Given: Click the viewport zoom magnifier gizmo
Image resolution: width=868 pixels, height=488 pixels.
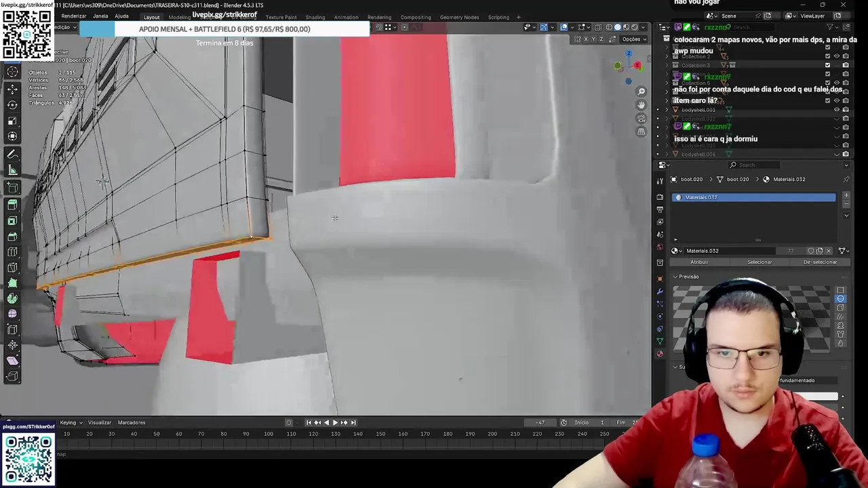Looking at the screenshot, I should pyautogui.click(x=642, y=91).
